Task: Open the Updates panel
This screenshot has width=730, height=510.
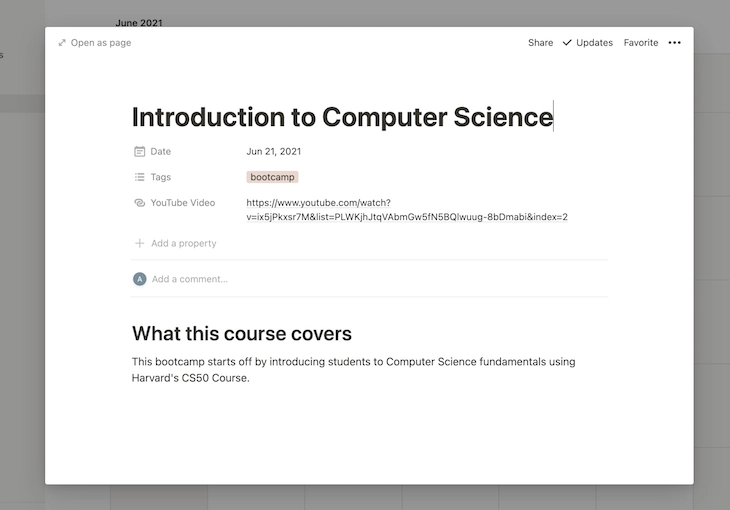Action: (x=594, y=43)
